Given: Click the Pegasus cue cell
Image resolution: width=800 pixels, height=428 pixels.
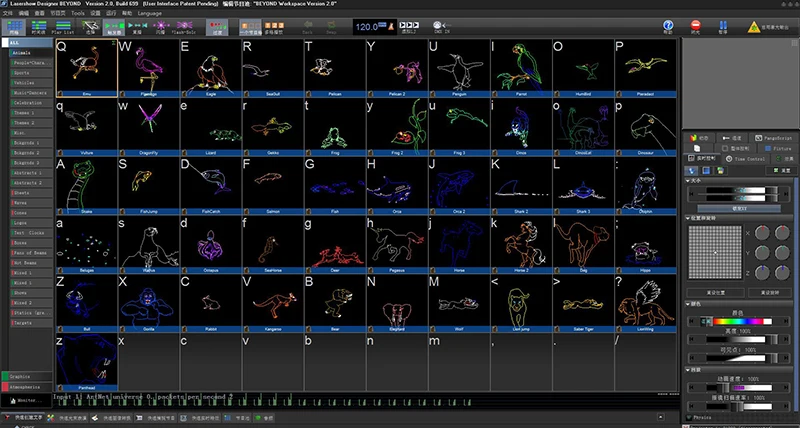Looking at the screenshot, I should pyautogui.click(x=395, y=244).
